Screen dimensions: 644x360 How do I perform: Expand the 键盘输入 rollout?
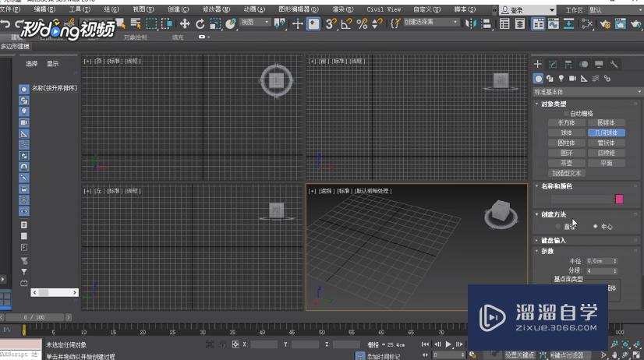(554, 241)
